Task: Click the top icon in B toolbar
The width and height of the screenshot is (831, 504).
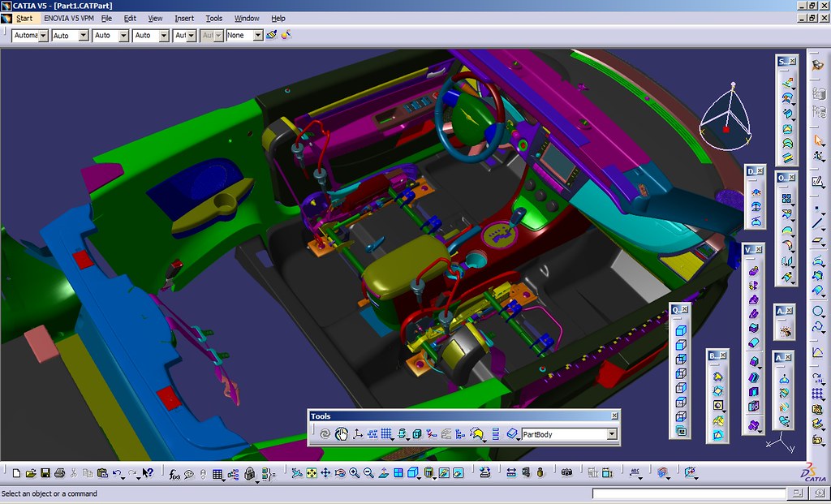Action: click(717, 377)
